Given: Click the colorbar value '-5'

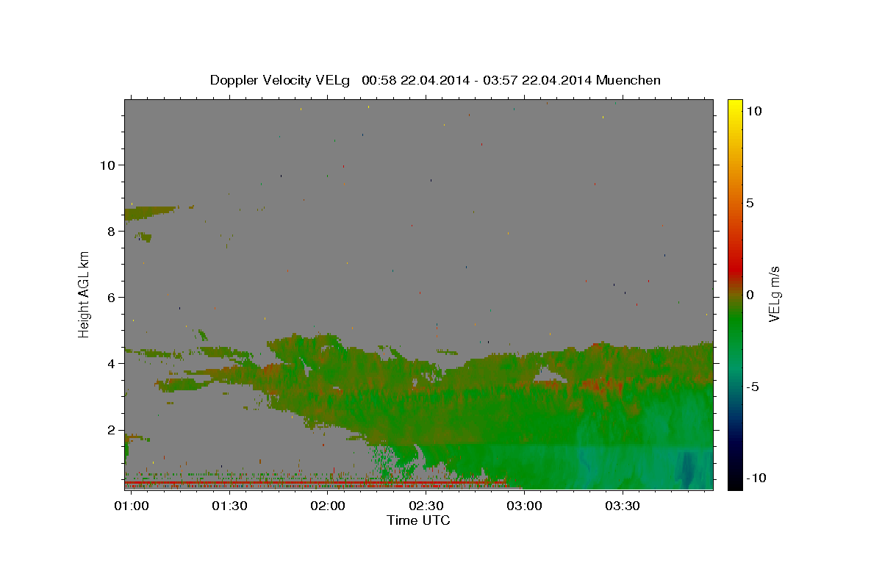Looking at the screenshot, I should pos(753,387).
